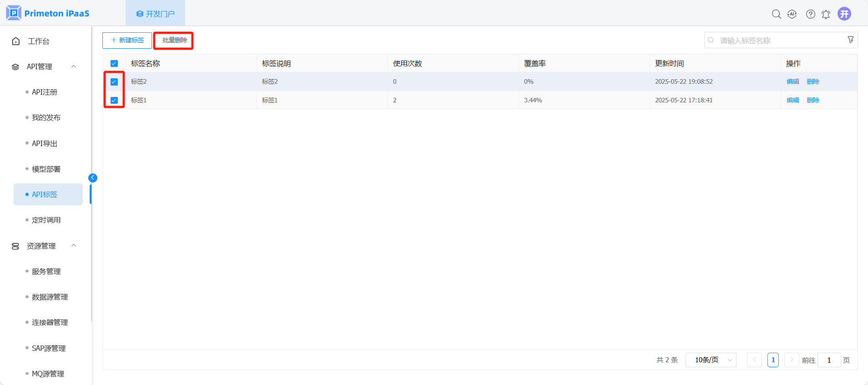Open the AI assistant icon
The height and width of the screenshot is (385, 868).
tap(792, 14)
